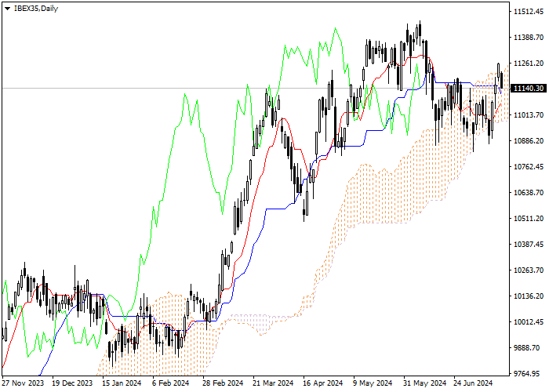Screen dimensions: 549x392
Task: Click the 10012.45 price axis label
Action: coord(529,322)
